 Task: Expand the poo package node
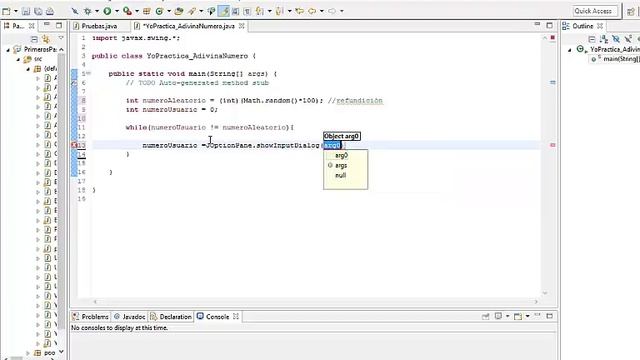pyautogui.click(x=28, y=353)
